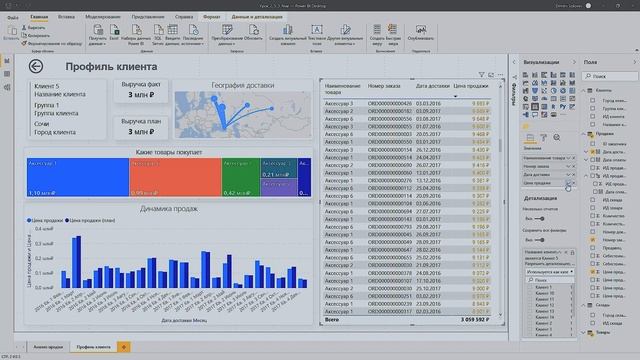Click Create measure (Создать меру) icon

coord(377,30)
